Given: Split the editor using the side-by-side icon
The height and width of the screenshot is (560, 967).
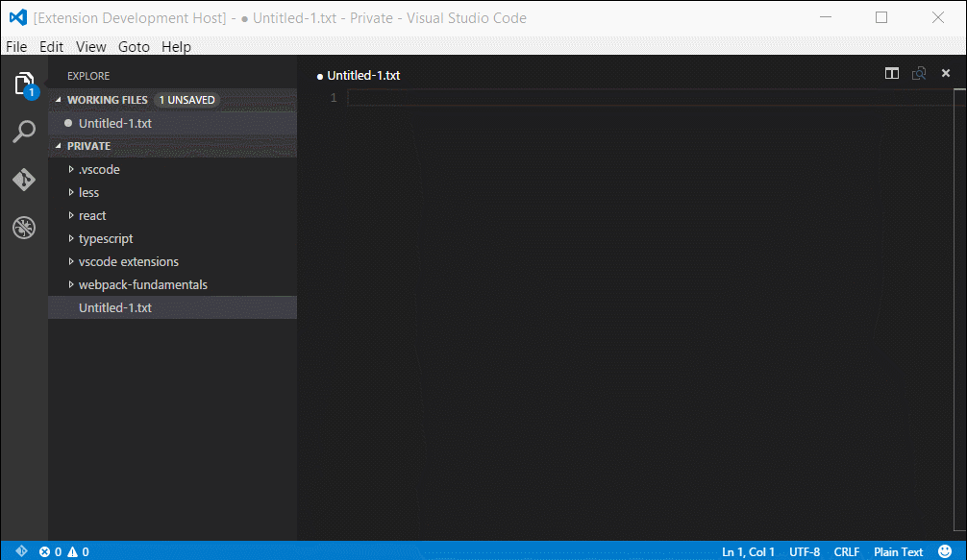Looking at the screenshot, I should coord(892,73).
